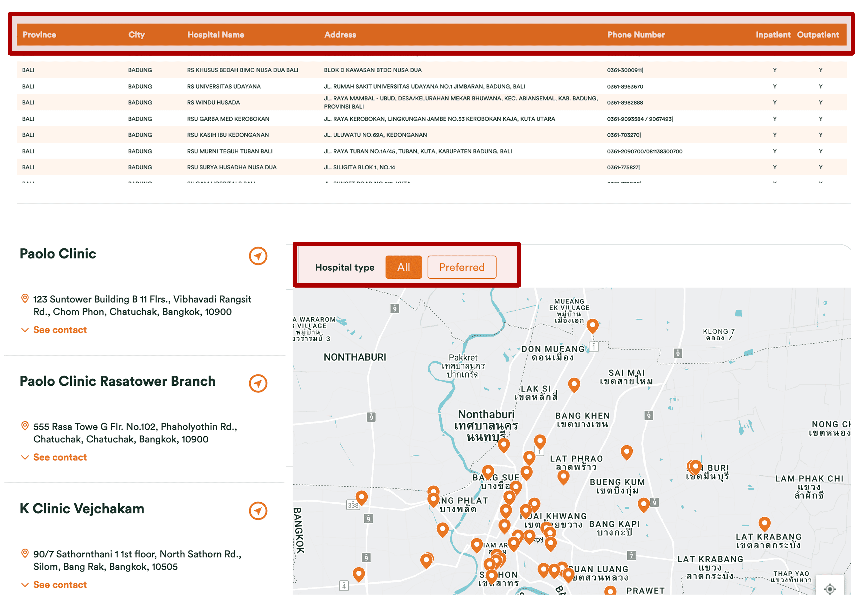
Task: Click the Hospital Name column header
Action: click(216, 35)
